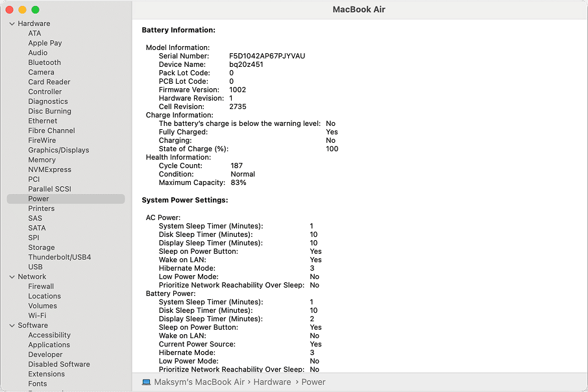Image resolution: width=588 pixels, height=392 pixels.
Task: Collapse the Software section arrow
Action: [x=12, y=326]
